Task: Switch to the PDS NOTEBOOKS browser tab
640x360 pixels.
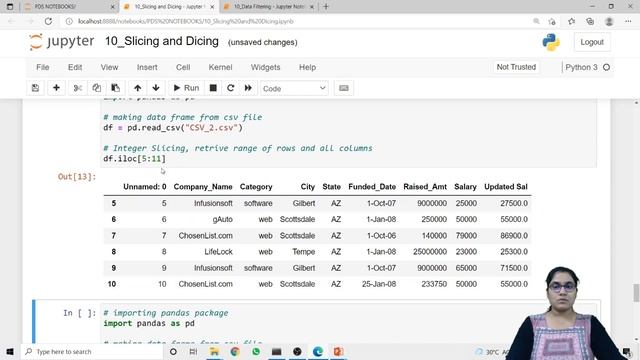Action: pos(69,7)
